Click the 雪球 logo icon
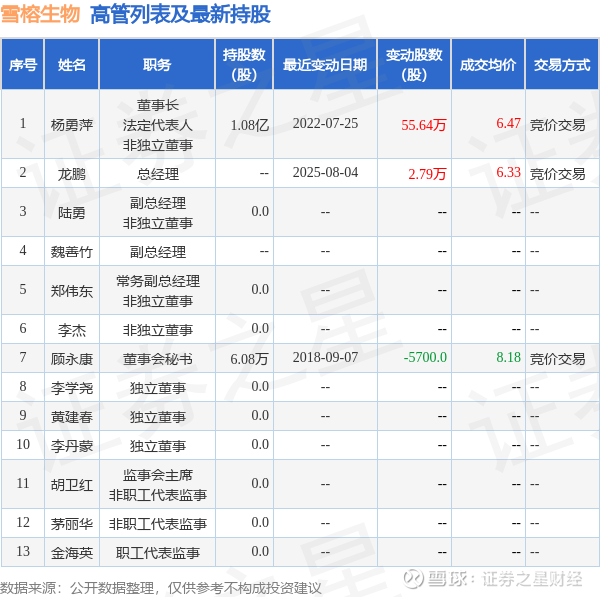Screen dimensions: 600x597 (413, 578)
